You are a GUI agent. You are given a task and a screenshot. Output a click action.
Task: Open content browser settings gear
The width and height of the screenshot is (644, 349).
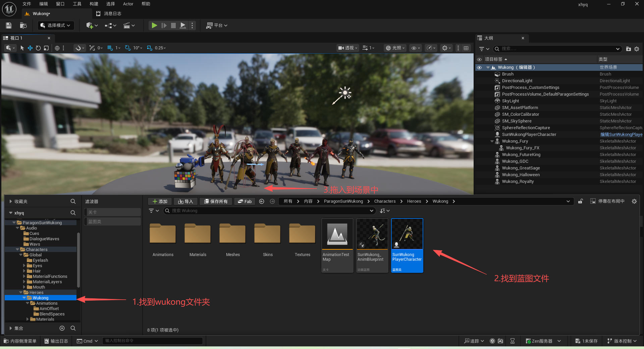point(634,201)
